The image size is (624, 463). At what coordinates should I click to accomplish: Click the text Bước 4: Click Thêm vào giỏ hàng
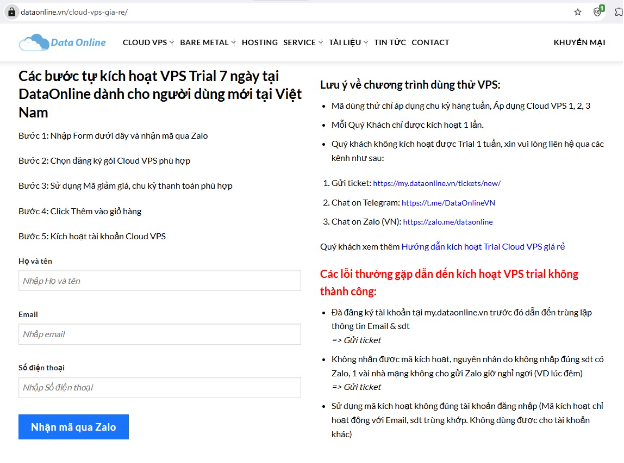80,211
